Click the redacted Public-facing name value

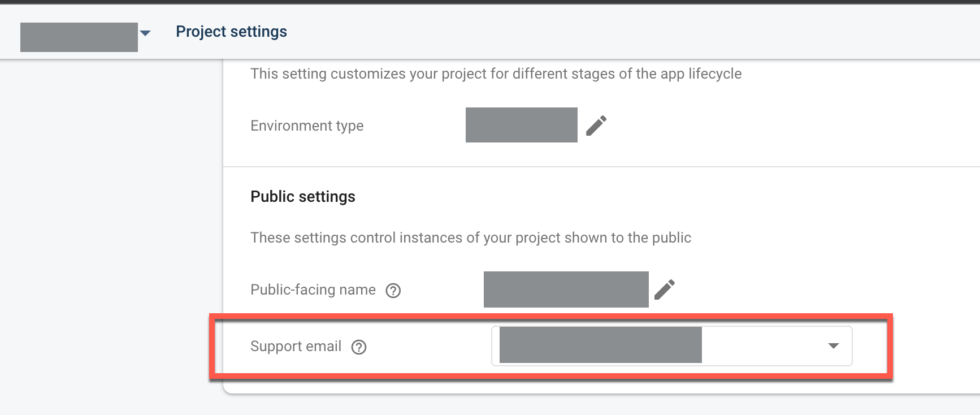pos(566,289)
